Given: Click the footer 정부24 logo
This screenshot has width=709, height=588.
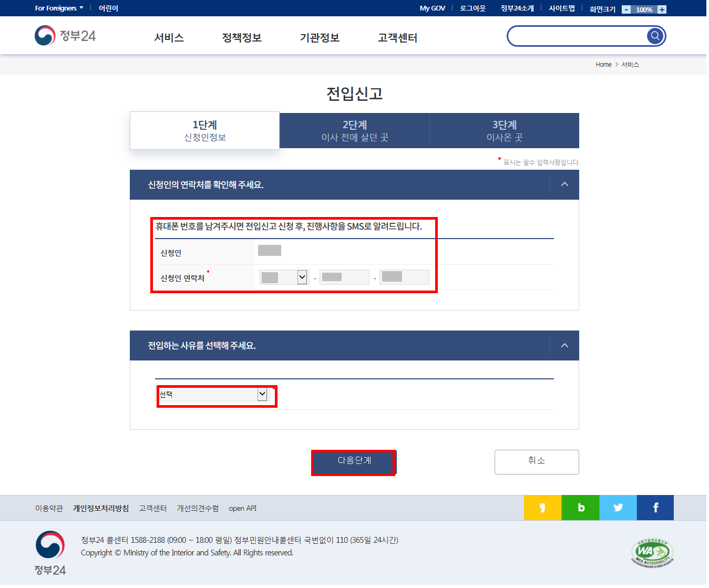Looking at the screenshot, I should click(50, 553).
